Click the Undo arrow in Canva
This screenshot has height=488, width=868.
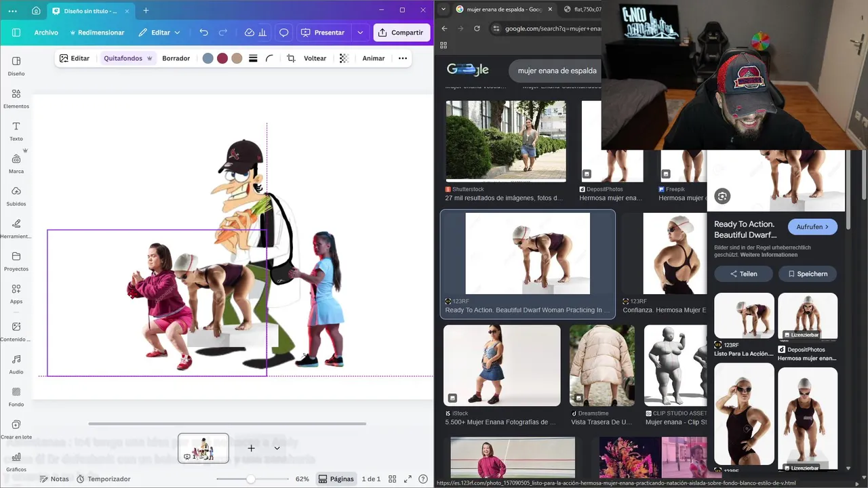coord(204,33)
